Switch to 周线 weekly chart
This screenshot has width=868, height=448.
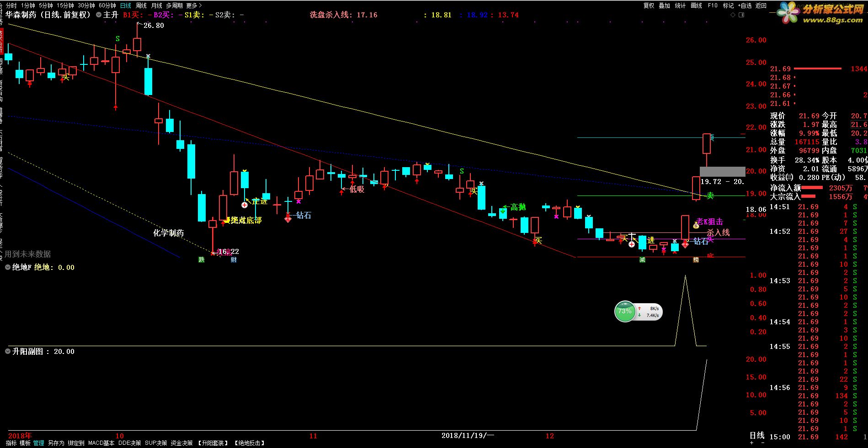coord(141,5)
